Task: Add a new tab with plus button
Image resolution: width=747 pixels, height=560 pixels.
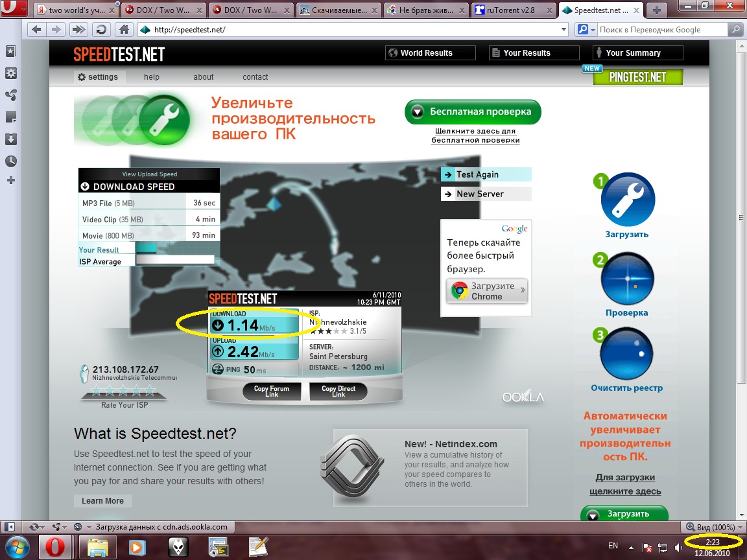Action: click(656, 10)
